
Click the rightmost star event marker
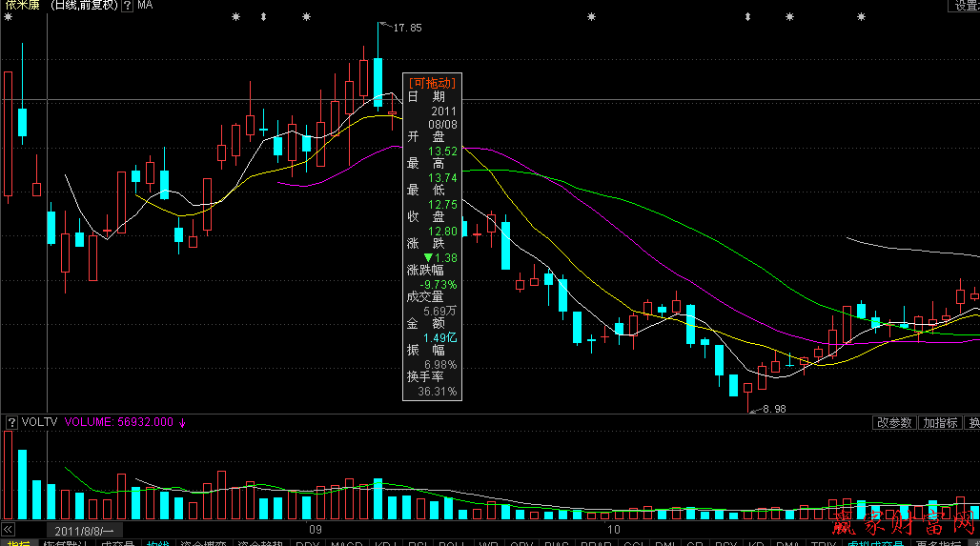(861, 17)
